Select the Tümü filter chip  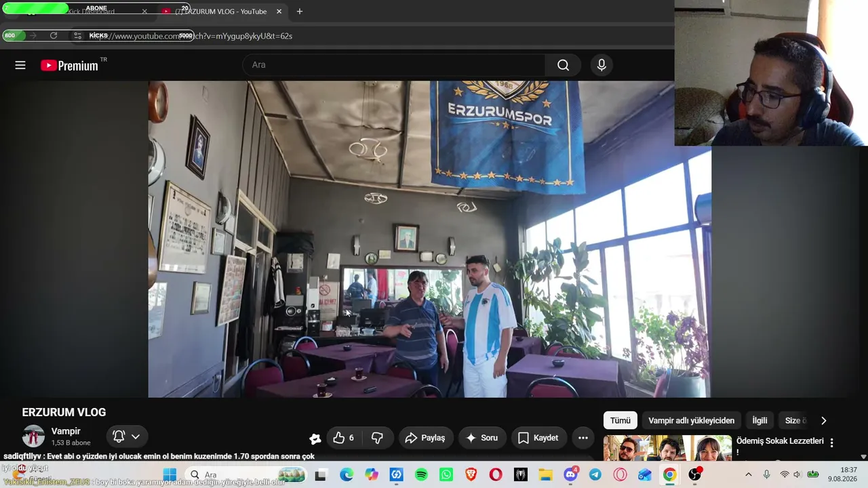[620, 420]
